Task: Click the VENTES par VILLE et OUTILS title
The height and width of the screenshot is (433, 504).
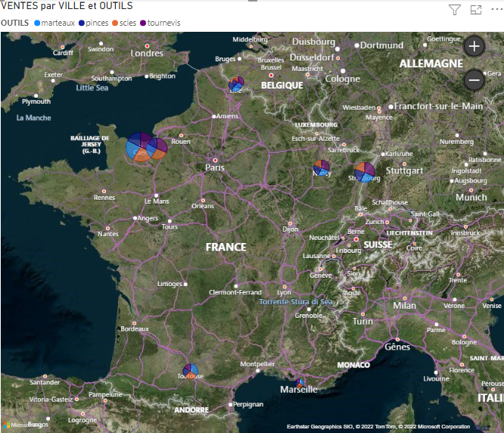Action: point(67,6)
